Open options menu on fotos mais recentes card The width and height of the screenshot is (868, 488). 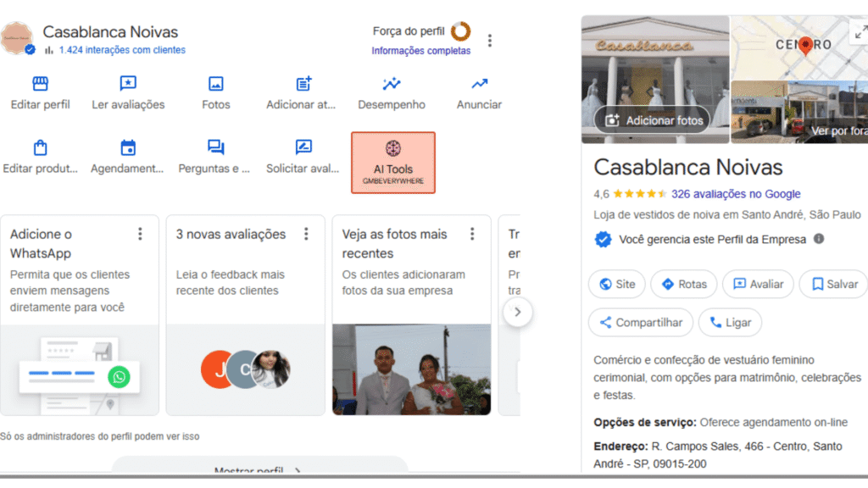472,234
